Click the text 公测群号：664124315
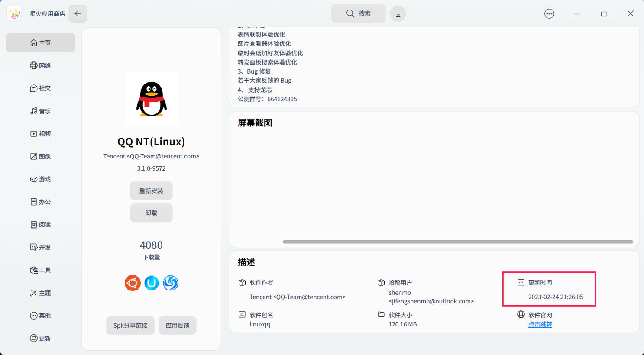Image resolution: width=644 pixels, height=355 pixels. (267, 99)
